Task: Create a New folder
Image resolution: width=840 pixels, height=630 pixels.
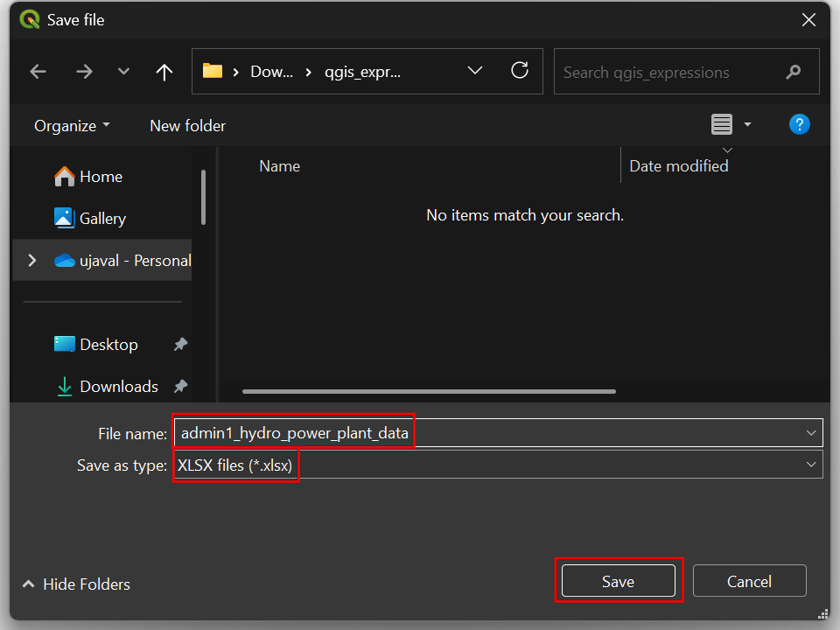Action: tap(187, 126)
